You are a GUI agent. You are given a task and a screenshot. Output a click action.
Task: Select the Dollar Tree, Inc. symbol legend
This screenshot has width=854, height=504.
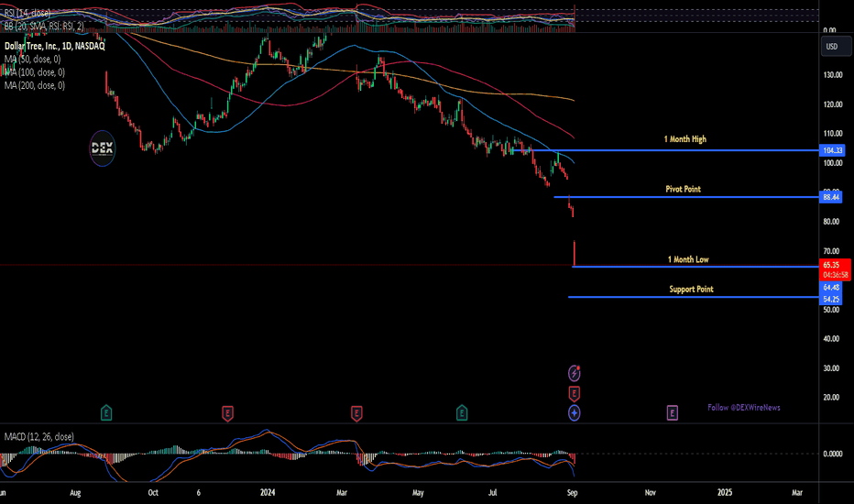coord(54,47)
